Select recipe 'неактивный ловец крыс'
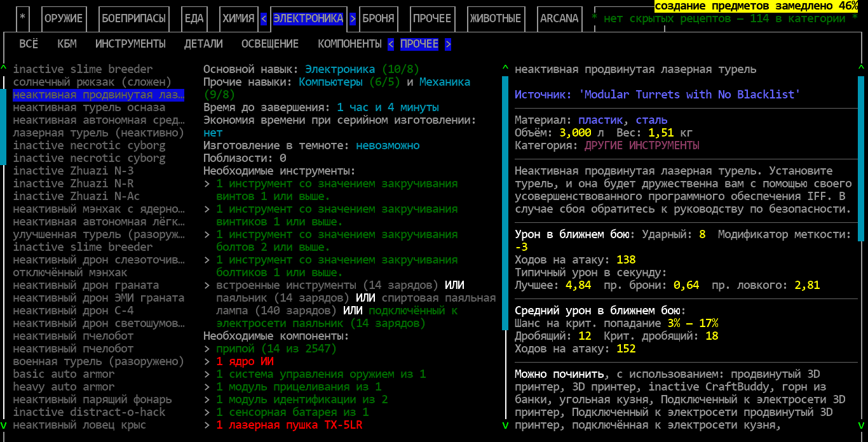Image resolution: width=868 pixels, height=442 pixels. [x=79, y=425]
